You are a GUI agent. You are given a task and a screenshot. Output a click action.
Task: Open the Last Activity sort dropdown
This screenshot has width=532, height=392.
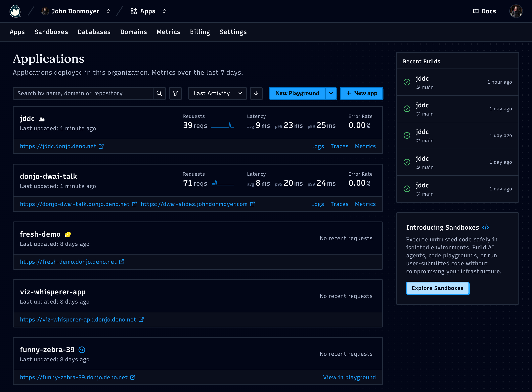pos(217,93)
